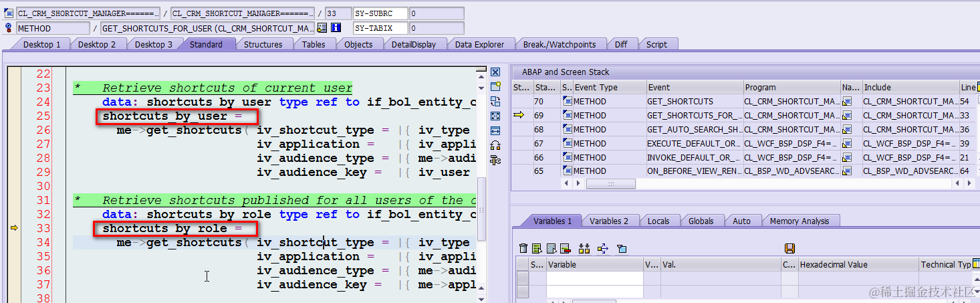Select GET_AUTO_SEARCH_SH event in stack row 68

coord(695,129)
